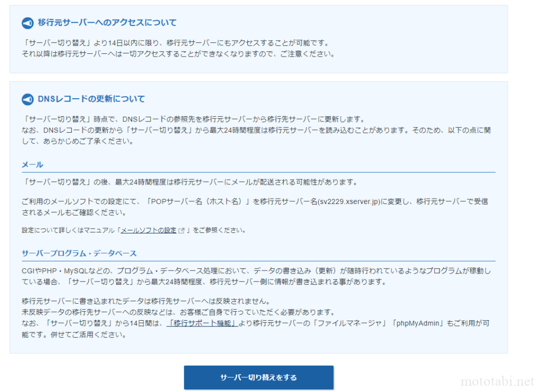Click the line starting 設定について詳しくはマニュアル
This screenshot has width=541, height=392.
coord(134,230)
